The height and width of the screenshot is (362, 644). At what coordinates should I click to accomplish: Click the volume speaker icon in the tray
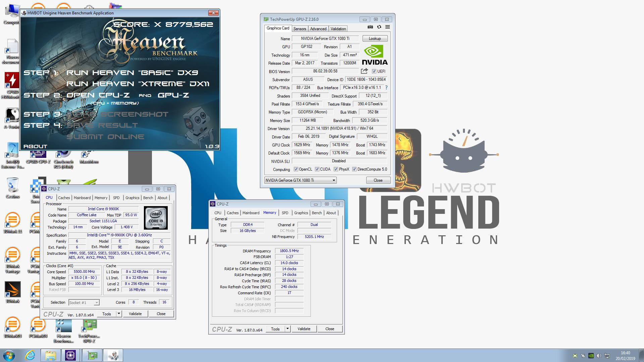click(599, 356)
